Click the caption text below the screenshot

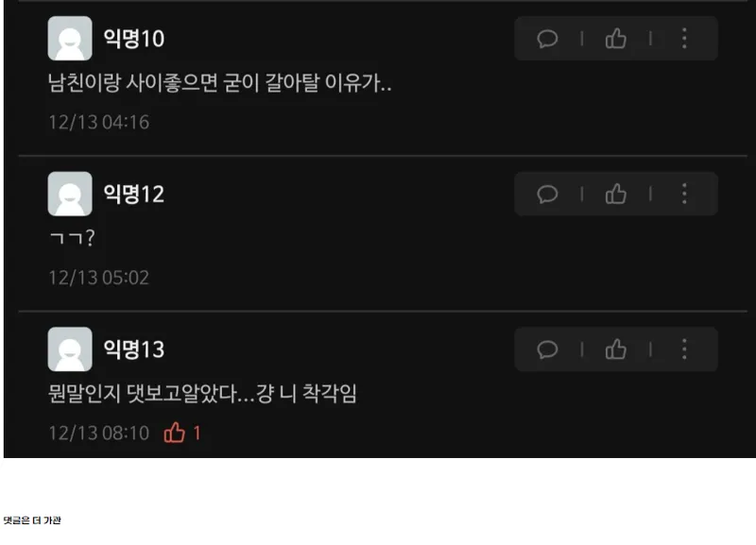[32, 520]
